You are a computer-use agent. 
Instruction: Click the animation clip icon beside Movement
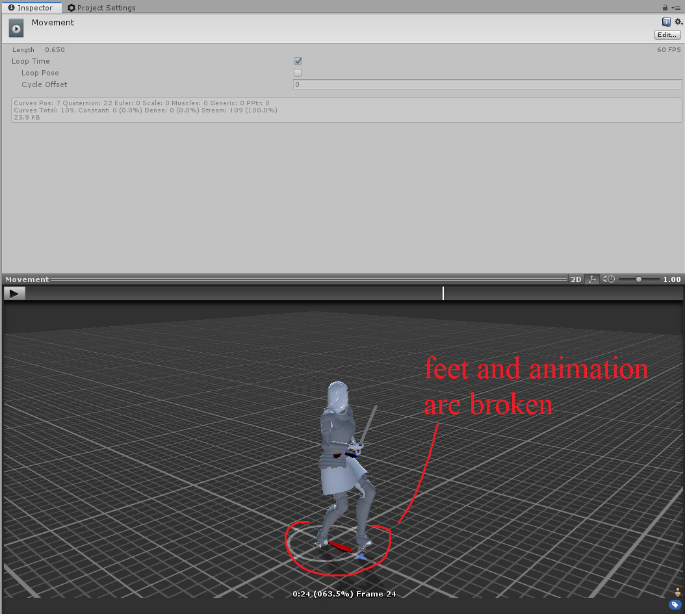click(x=16, y=27)
